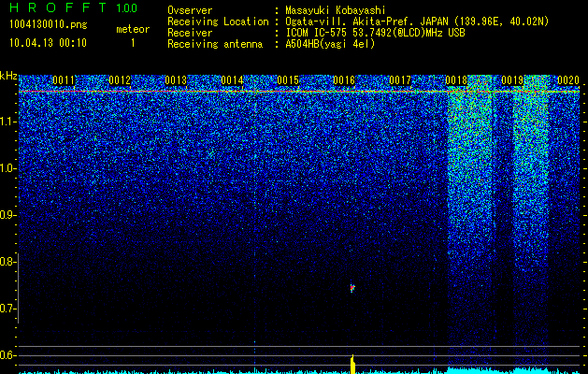Click the 0013 time marker
588x374 pixels.
tap(176, 80)
